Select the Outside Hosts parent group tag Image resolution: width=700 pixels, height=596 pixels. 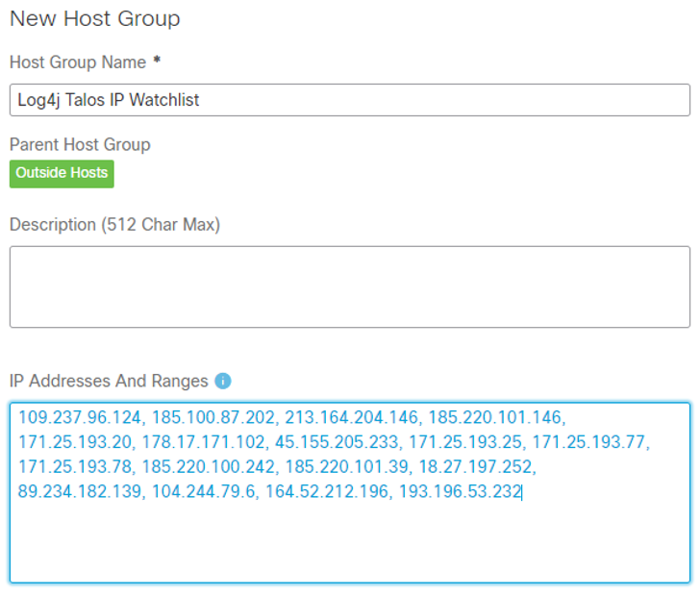click(x=62, y=173)
